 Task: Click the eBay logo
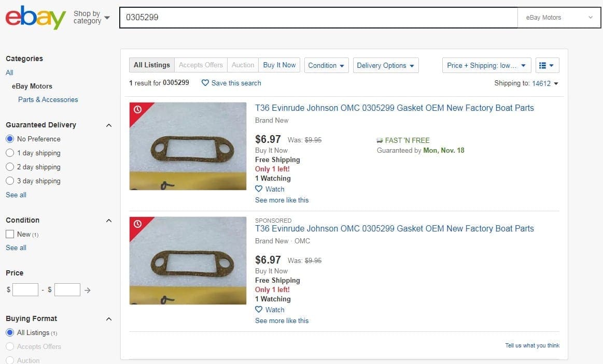click(x=35, y=18)
